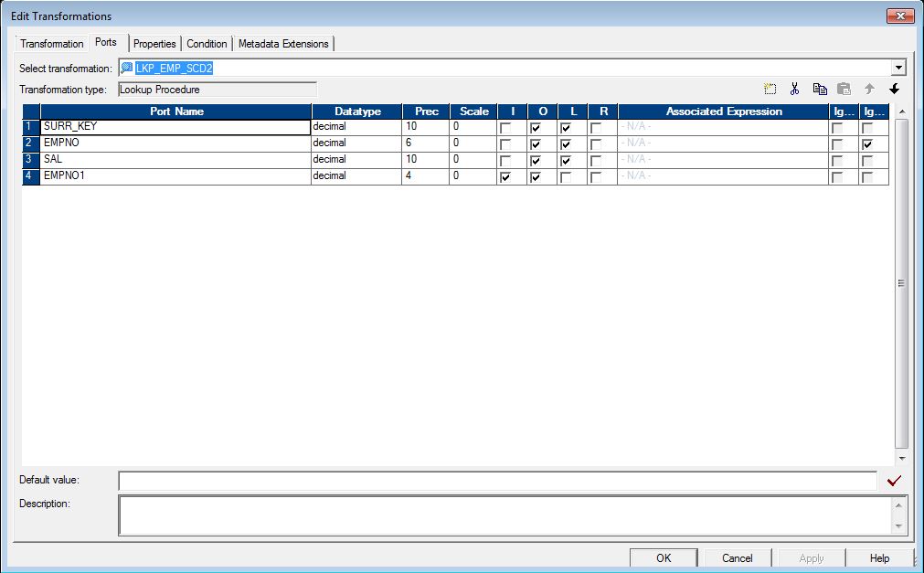Move the selected port down

click(895, 88)
